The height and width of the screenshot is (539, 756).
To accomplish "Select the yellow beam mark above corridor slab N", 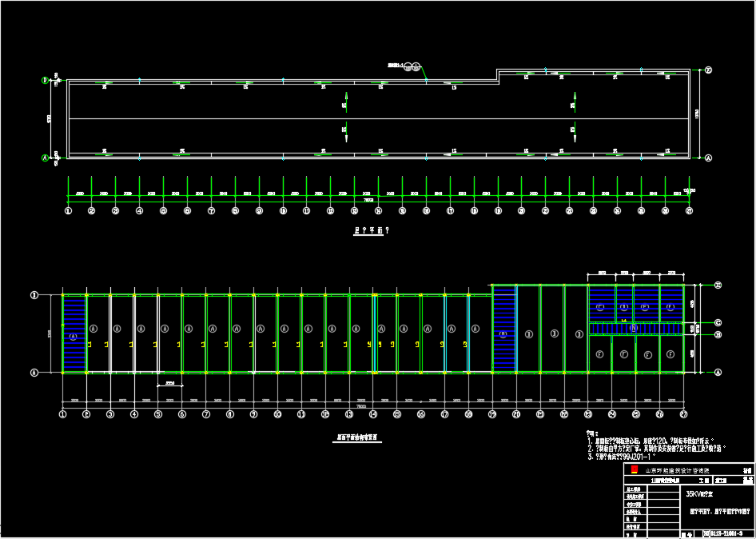I will (624, 321).
